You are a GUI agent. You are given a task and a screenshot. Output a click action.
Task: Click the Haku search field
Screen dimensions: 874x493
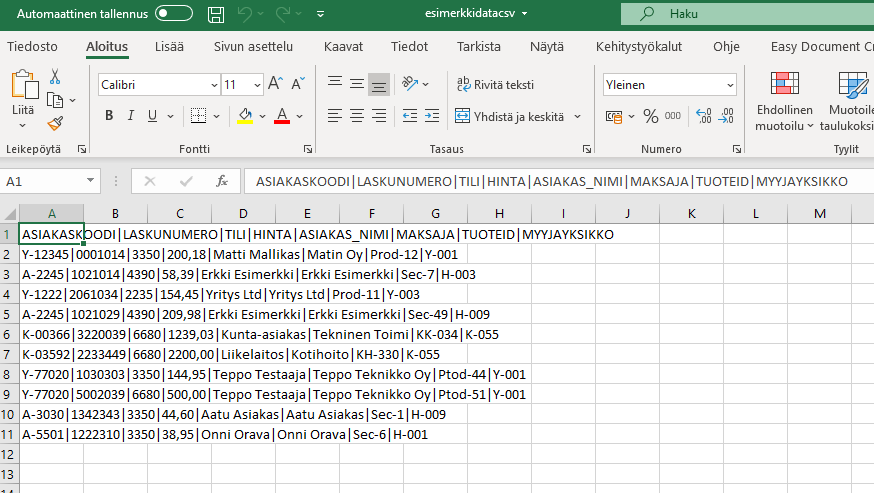[x=747, y=14]
